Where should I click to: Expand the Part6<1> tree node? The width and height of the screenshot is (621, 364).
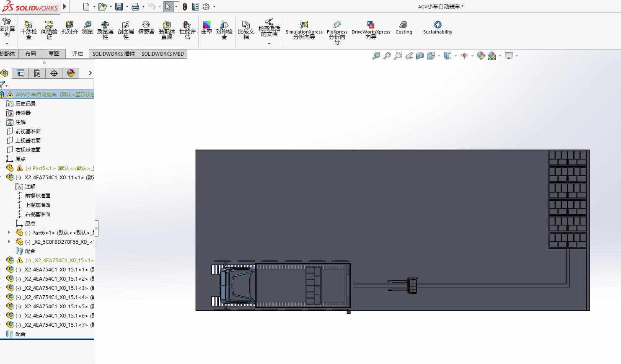(x=9, y=232)
